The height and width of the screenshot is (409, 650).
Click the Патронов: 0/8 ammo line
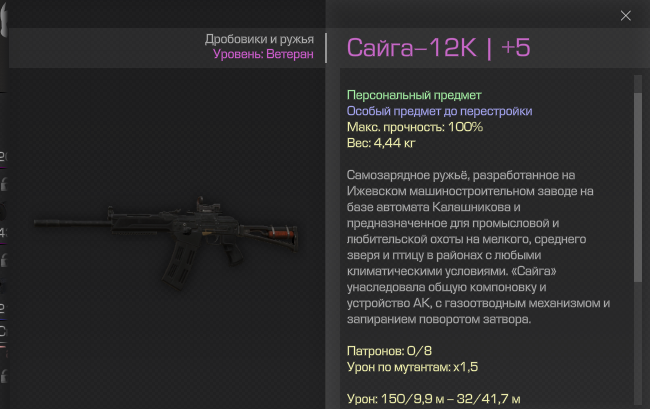389,351
